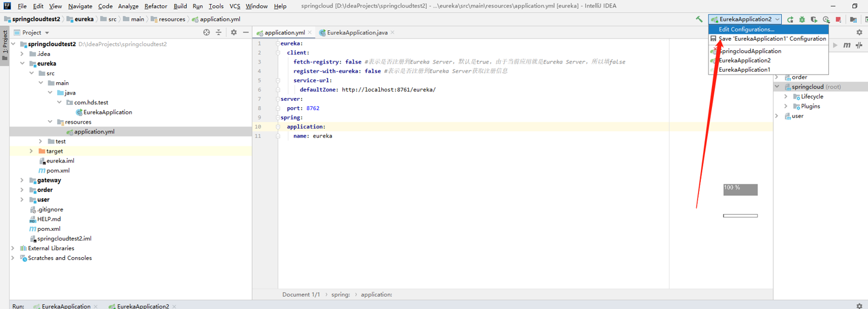
Task: Open the Navigate menu
Action: click(x=80, y=6)
